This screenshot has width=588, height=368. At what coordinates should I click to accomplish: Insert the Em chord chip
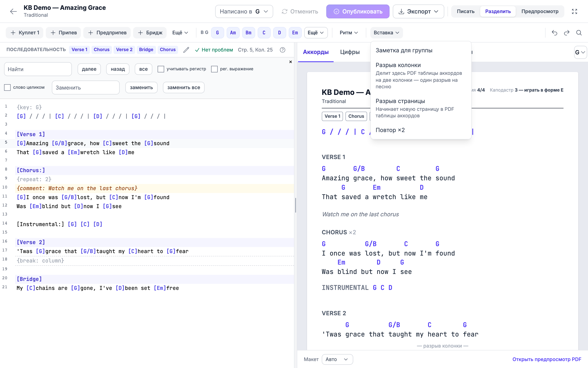coord(295,33)
